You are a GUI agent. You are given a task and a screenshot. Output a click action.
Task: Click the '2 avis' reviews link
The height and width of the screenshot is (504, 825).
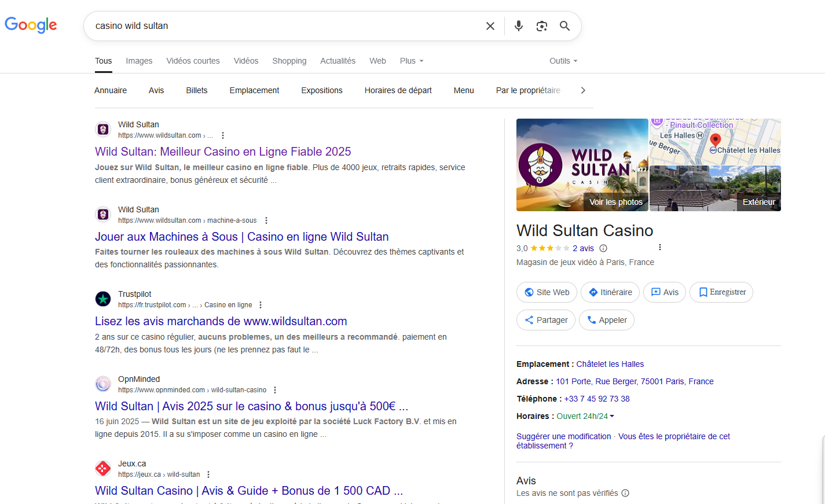click(583, 248)
